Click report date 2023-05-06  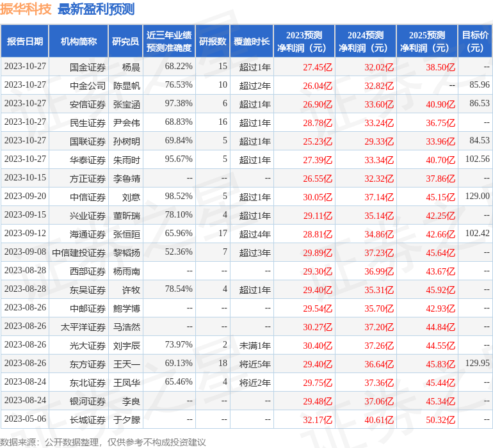(x=25, y=419)
